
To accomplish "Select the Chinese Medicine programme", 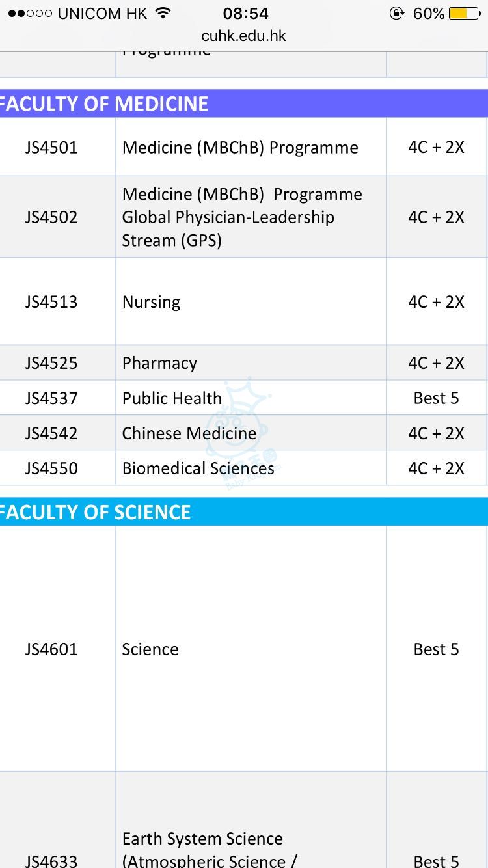I will pyautogui.click(x=189, y=433).
